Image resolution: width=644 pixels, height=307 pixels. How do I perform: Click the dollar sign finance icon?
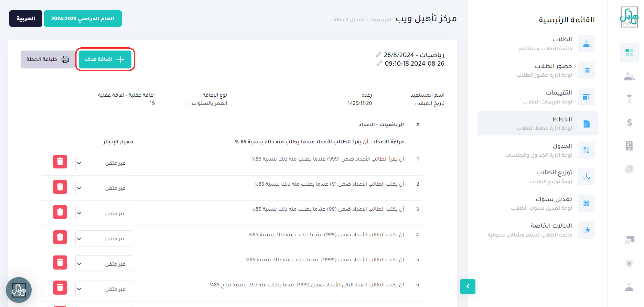click(629, 122)
